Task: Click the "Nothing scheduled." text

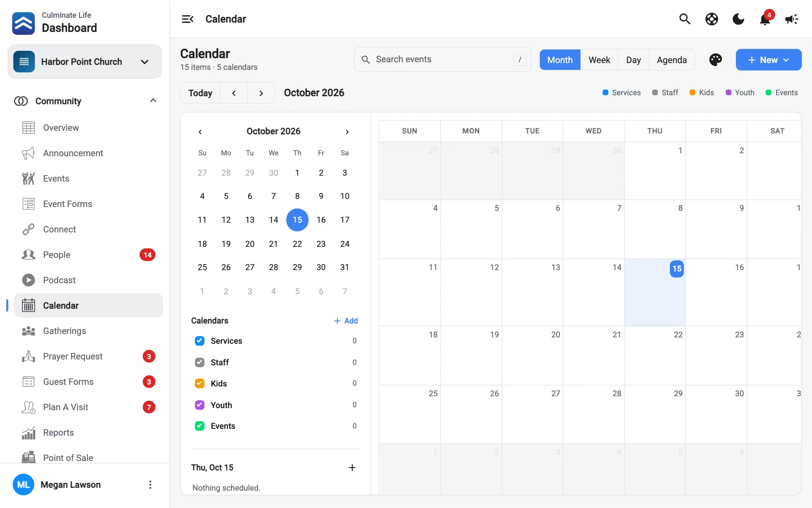Action: click(x=226, y=488)
